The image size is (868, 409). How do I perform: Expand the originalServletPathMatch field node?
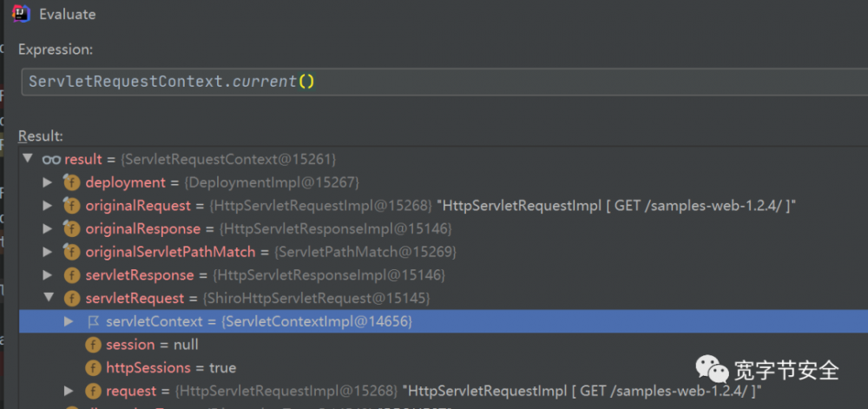pyautogui.click(x=48, y=252)
